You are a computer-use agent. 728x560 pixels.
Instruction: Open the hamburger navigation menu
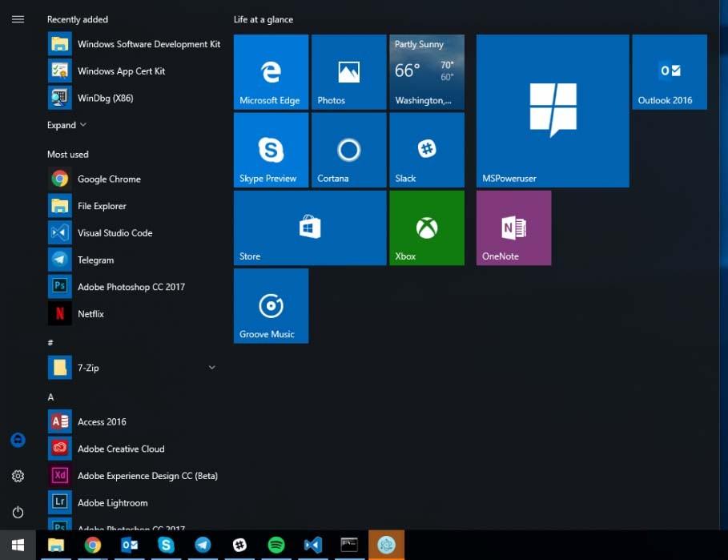tap(18, 19)
